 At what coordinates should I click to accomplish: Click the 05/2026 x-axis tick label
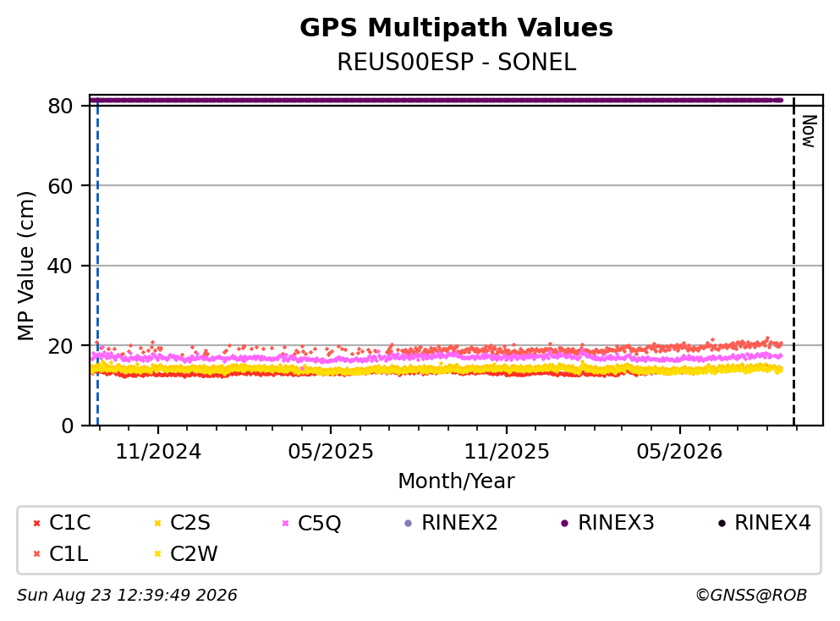[679, 452]
